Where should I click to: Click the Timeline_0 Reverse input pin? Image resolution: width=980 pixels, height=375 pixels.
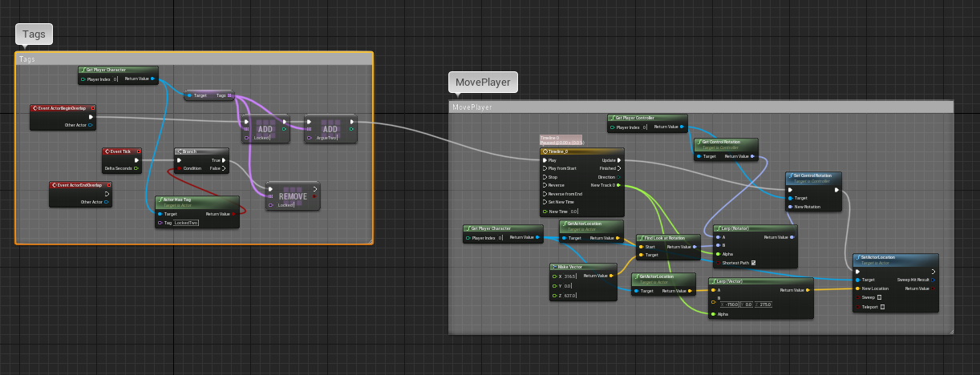click(x=545, y=186)
